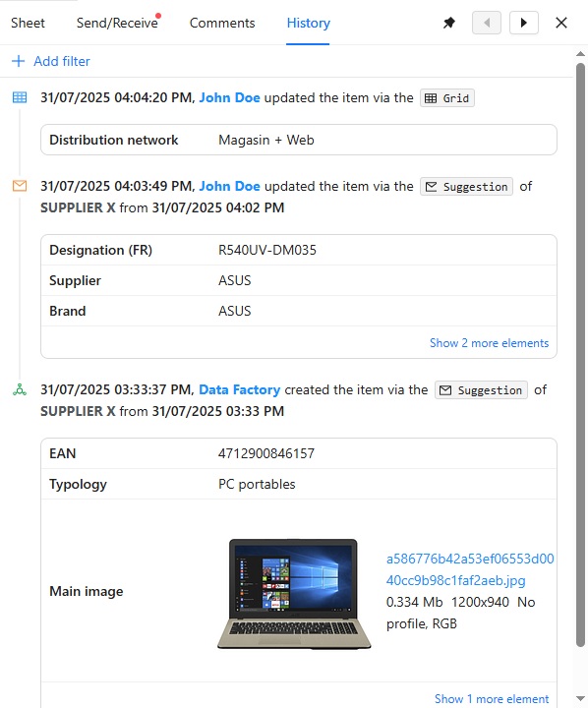Click the Grid badge in first history entry
The image size is (588, 708).
[447, 98]
